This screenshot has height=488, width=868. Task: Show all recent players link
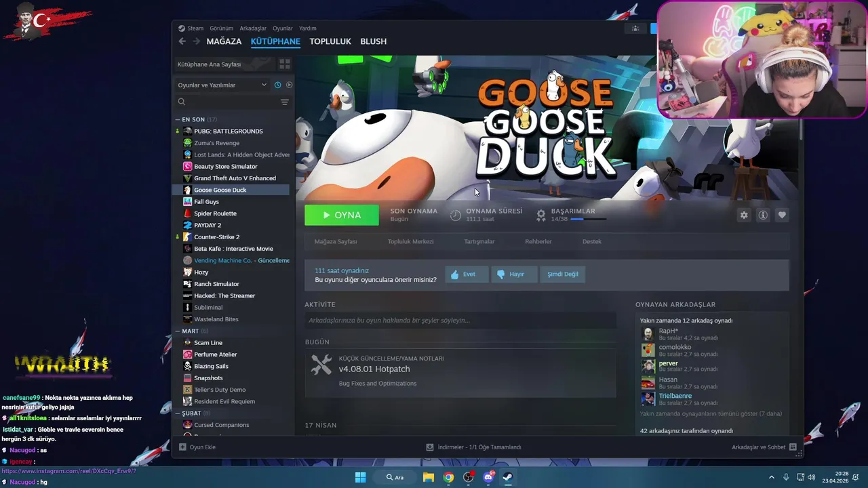point(711,413)
